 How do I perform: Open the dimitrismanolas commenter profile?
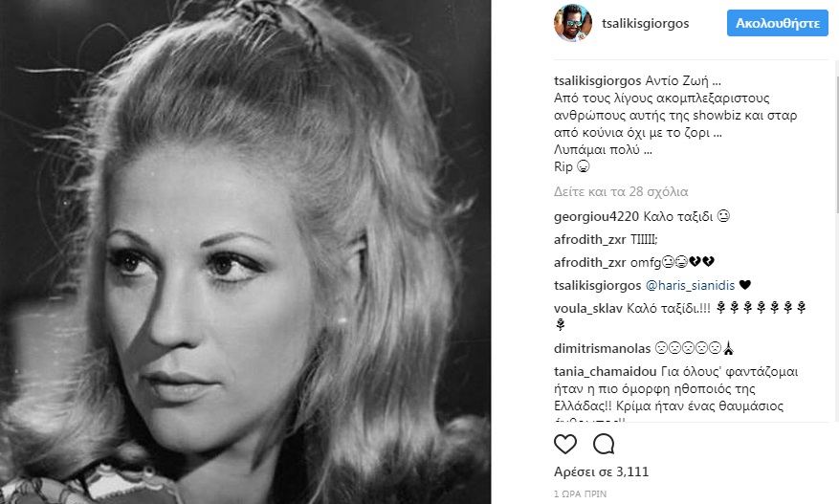[602, 349]
